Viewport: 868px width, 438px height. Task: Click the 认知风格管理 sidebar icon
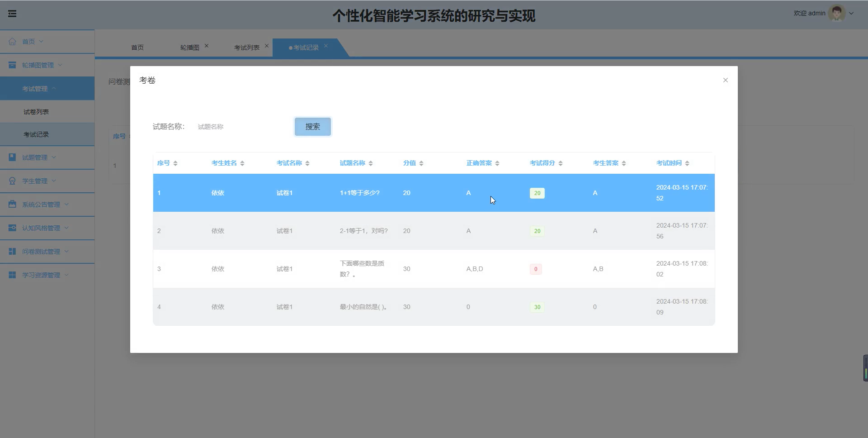click(12, 228)
